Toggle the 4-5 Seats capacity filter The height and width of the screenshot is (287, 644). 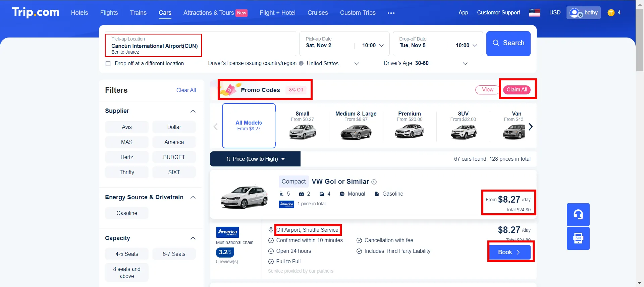pos(126,254)
